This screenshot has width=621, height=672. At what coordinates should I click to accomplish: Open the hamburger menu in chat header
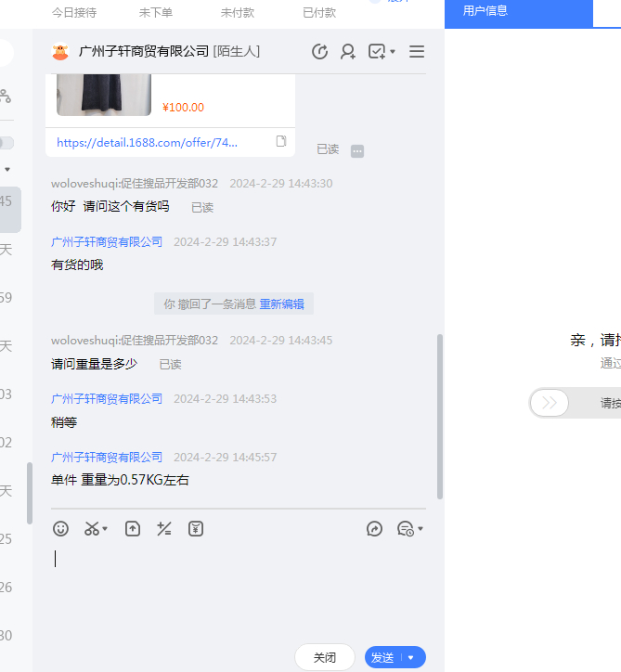[417, 52]
